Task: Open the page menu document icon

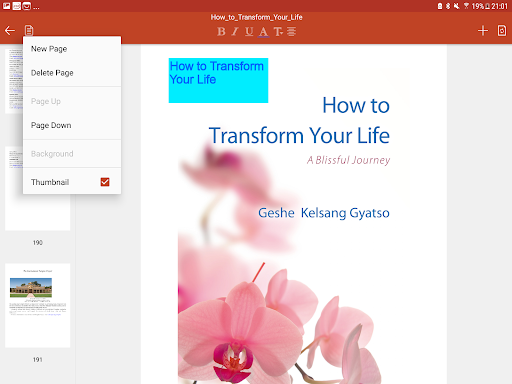Action: [x=29, y=31]
